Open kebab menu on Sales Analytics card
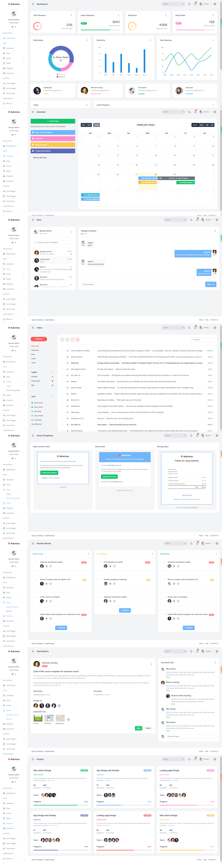This screenshot has height=868, width=222. click(x=118, y=15)
